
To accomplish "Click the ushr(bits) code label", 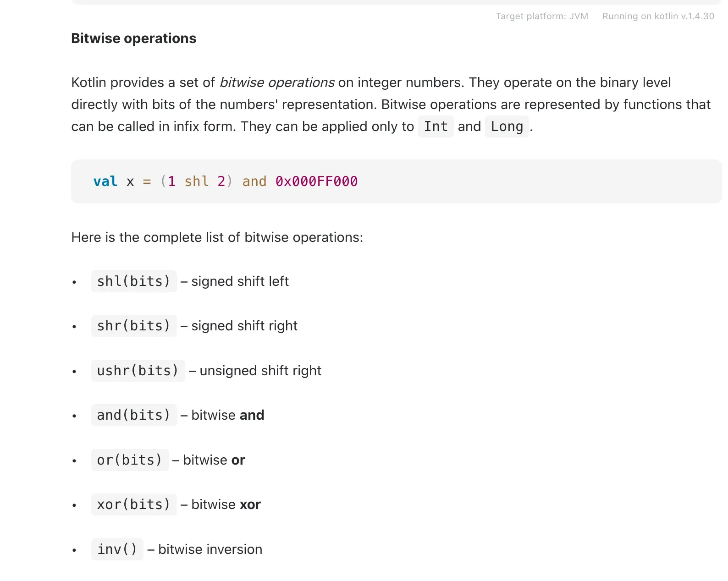I will [x=138, y=371].
